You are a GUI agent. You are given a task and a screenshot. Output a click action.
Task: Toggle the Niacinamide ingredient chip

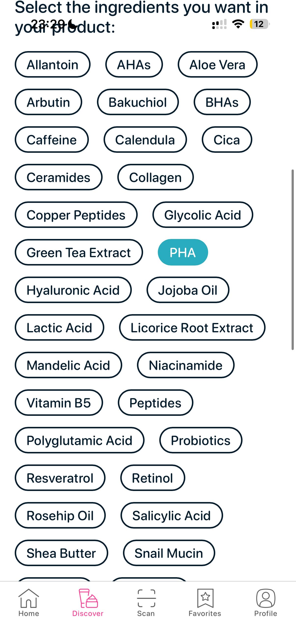pos(185,365)
